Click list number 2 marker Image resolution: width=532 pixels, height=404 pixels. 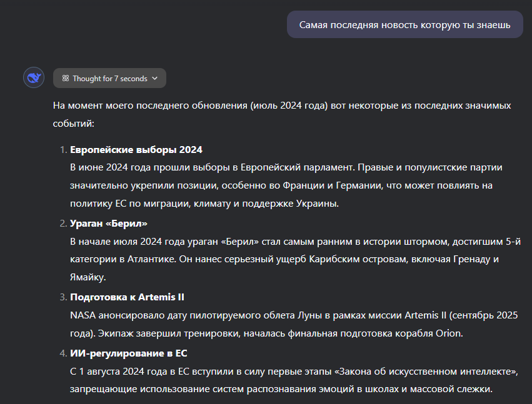(x=62, y=224)
